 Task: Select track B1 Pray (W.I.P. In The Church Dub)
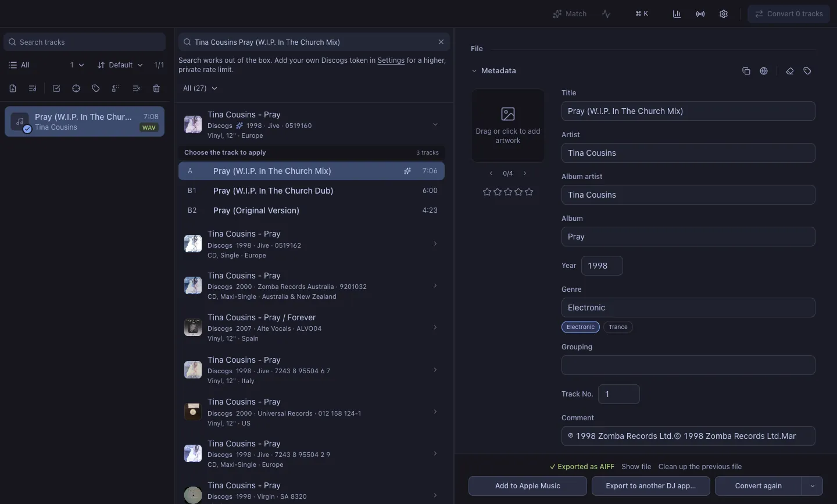[x=312, y=191]
